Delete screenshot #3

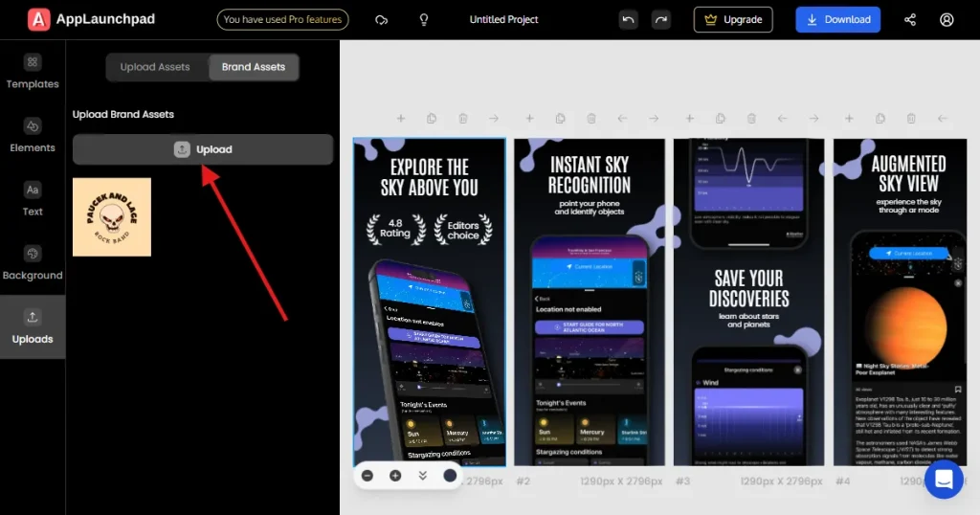click(x=751, y=118)
